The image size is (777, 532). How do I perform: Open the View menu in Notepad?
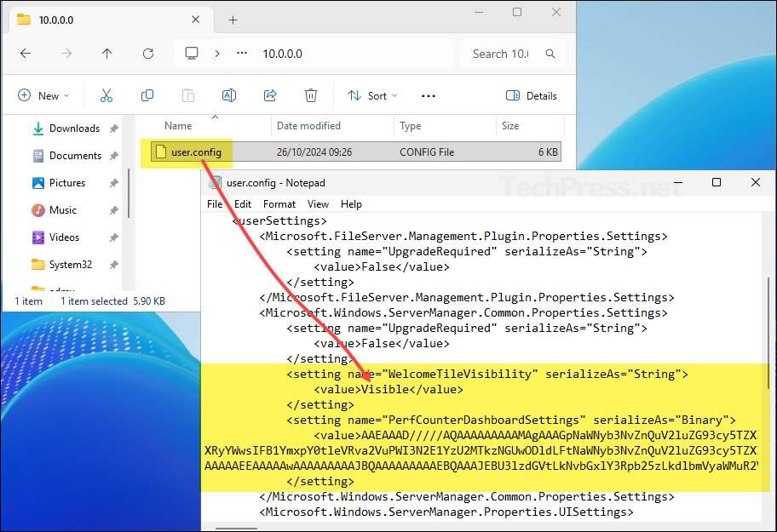coord(318,203)
